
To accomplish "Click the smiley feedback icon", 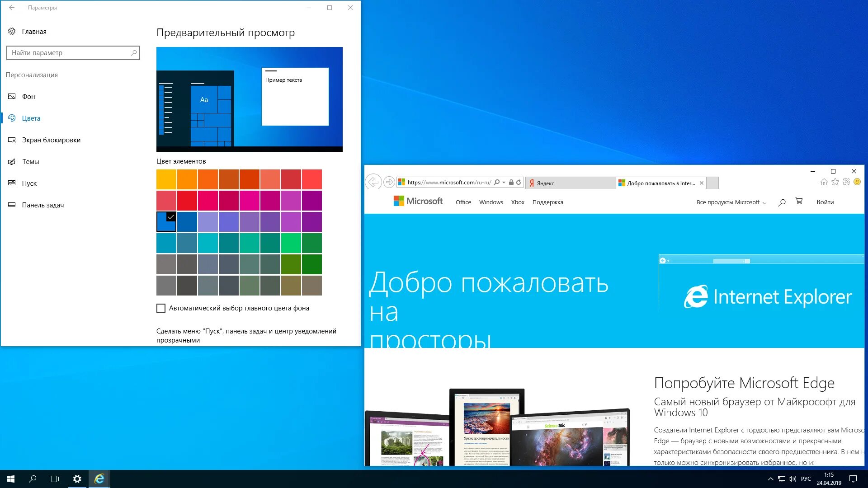I will click(x=857, y=182).
